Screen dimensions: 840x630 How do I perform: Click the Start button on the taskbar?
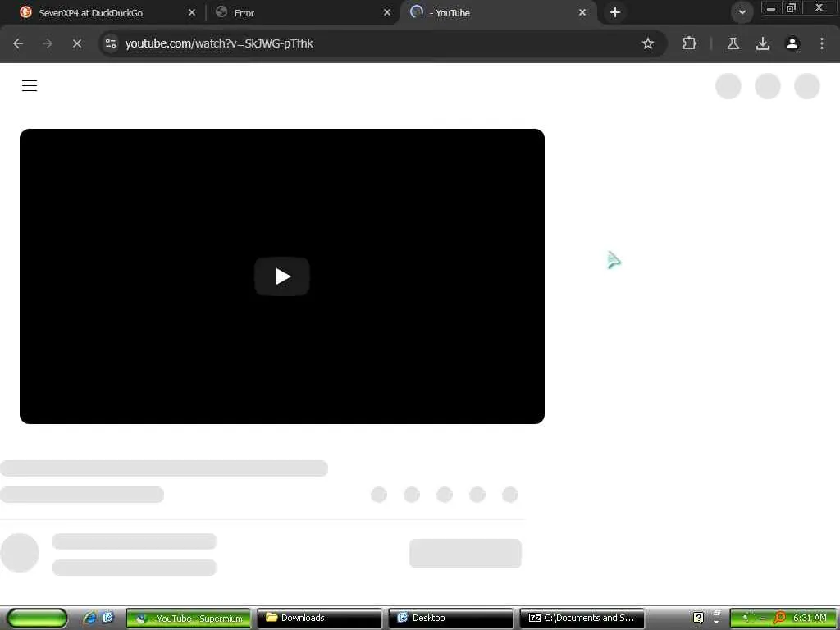tap(36, 619)
